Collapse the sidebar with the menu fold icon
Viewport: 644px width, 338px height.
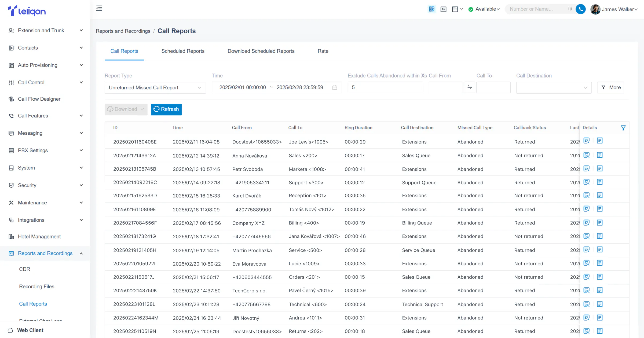click(x=99, y=8)
